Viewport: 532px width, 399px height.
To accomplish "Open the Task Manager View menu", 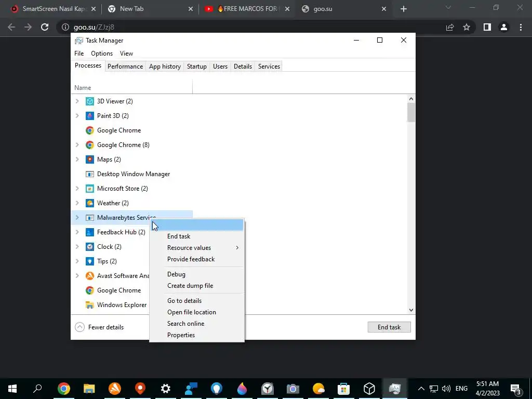I will click(x=126, y=54).
